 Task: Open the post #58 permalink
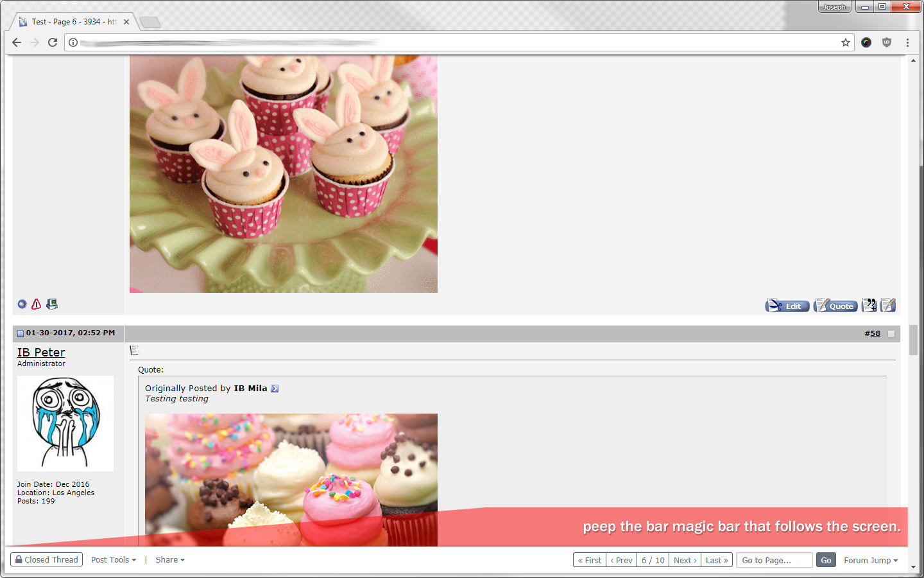point(873,333)
